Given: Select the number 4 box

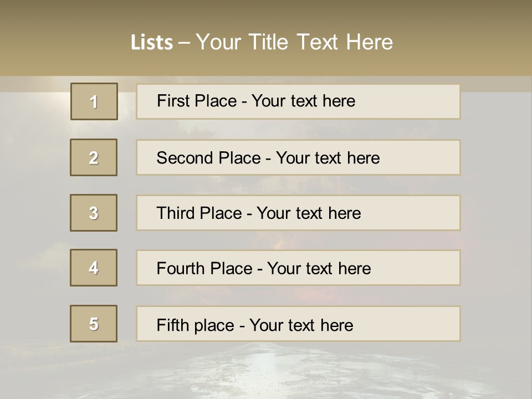Looking at the screenshot, I should tap(94, 268).
